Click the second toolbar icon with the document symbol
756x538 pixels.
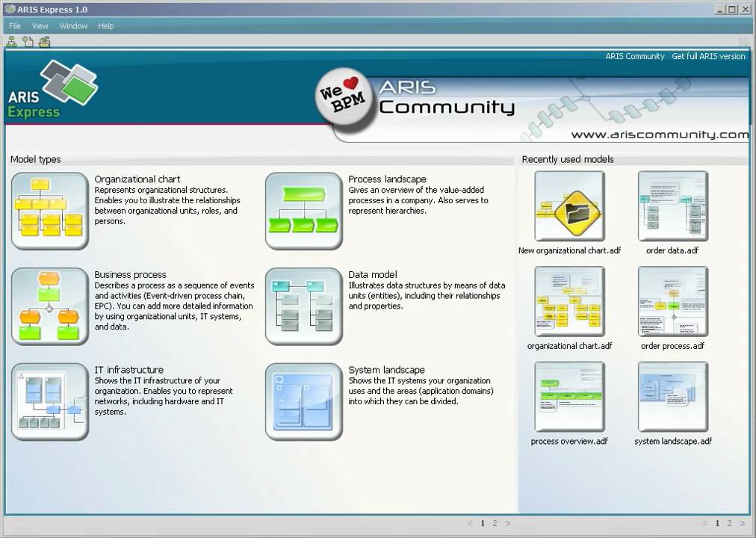point(28,42)
